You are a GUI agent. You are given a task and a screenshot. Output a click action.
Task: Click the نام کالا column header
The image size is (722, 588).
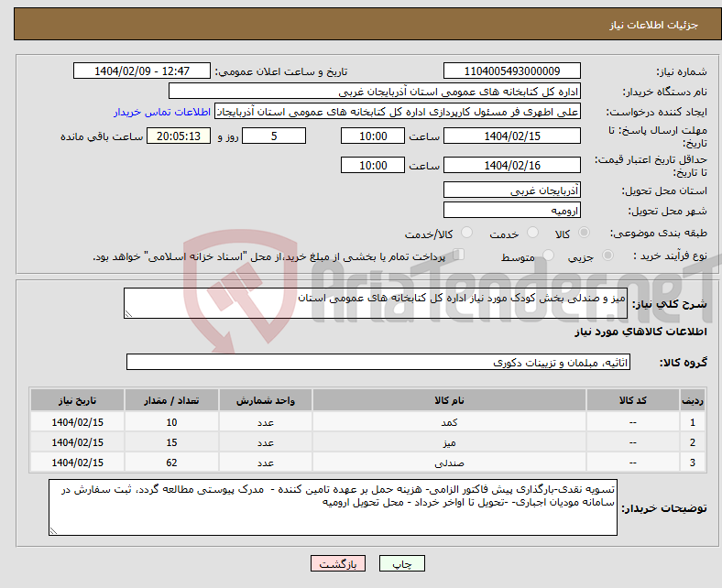pos(449,400)
